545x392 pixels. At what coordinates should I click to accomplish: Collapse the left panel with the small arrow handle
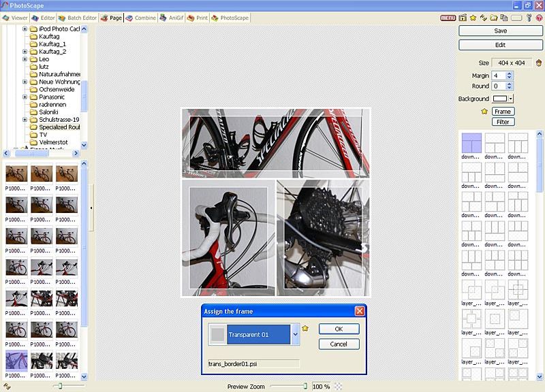[x=91, y=208]
